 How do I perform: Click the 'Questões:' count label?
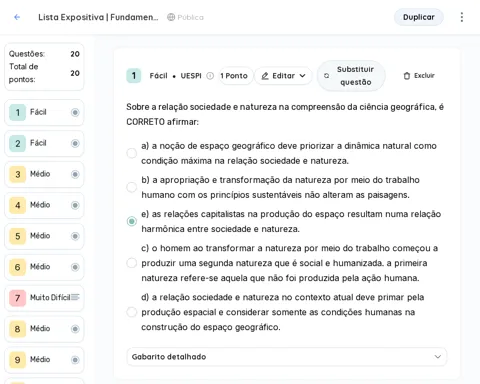pyautogui.click(x=27, y=54)
